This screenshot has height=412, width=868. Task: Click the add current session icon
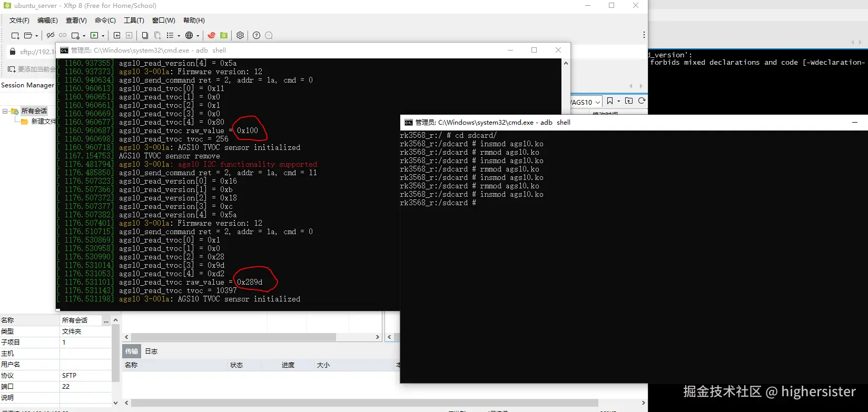(x=12, y=69)
